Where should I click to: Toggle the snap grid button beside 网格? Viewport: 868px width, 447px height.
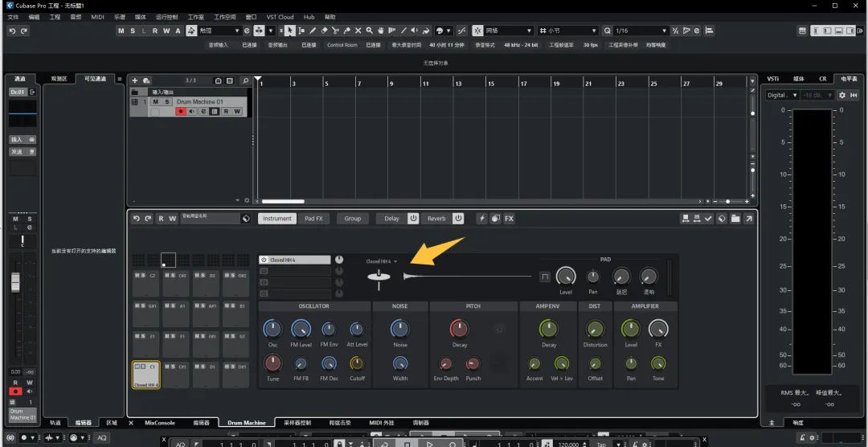coord(476,31)
